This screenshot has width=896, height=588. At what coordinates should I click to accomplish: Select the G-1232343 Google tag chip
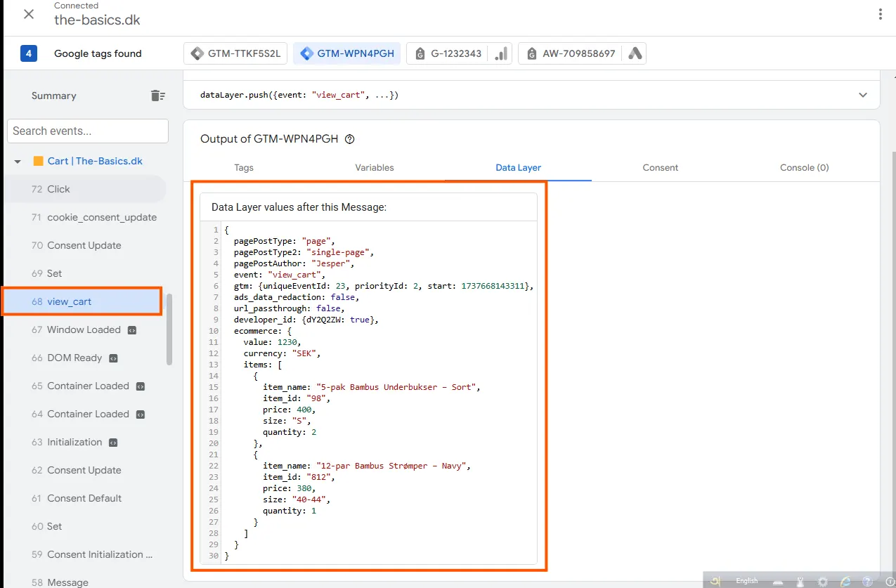click(460, 53)
